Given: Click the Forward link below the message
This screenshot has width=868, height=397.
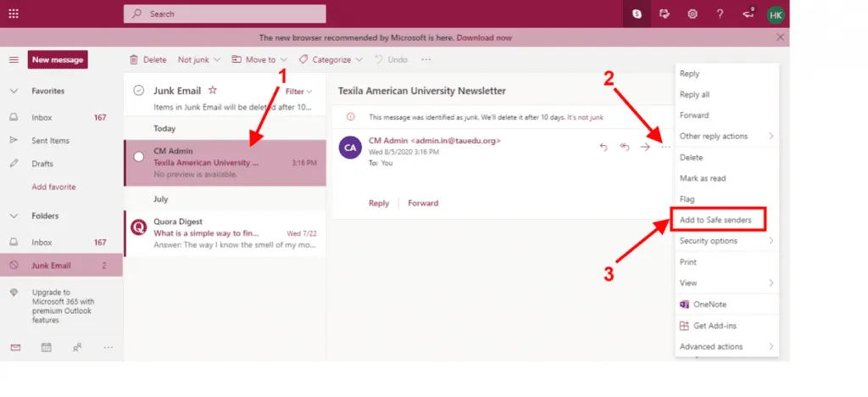Looking at the screenshot, I should click(x=423, y=204).
